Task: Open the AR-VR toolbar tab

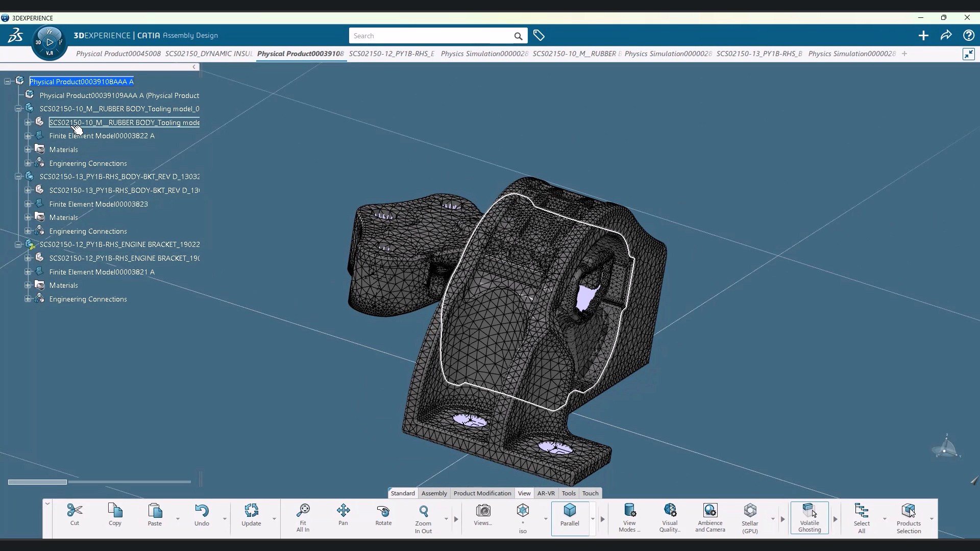Action: click(x=546, y=493)
